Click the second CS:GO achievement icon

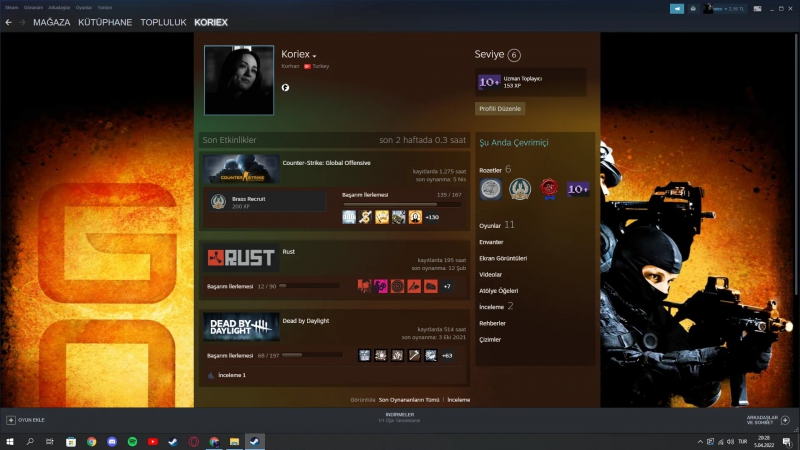365,217
